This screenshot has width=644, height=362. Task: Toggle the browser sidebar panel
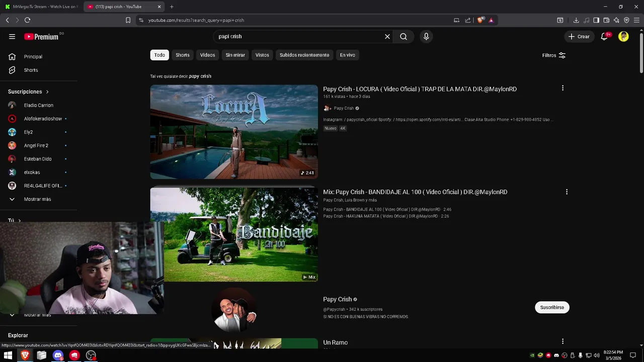[x=596, y=20]
